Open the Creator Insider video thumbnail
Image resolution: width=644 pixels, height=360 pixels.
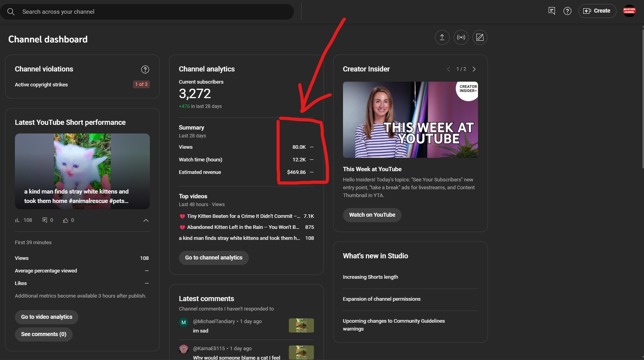[x=410, y=120]
